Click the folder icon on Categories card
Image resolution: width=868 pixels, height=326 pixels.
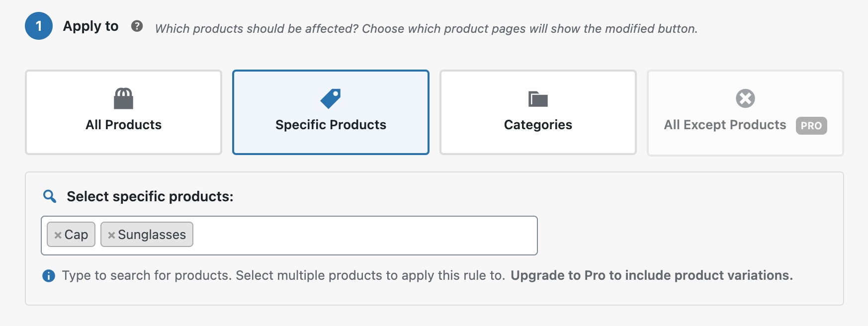(538, 98)
